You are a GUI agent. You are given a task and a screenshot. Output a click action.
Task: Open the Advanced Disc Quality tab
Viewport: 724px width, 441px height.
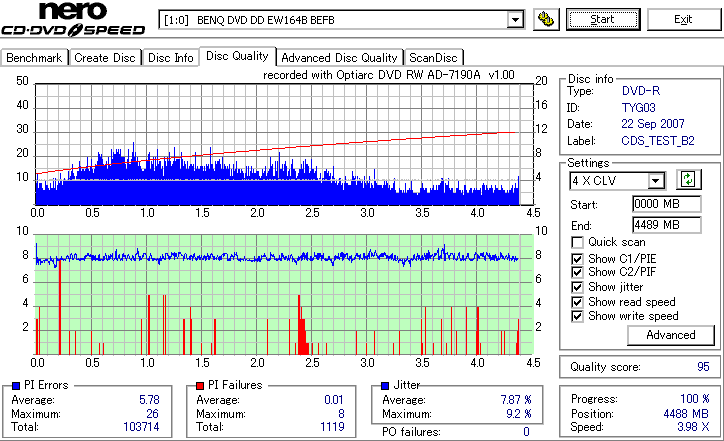point(339,58)
